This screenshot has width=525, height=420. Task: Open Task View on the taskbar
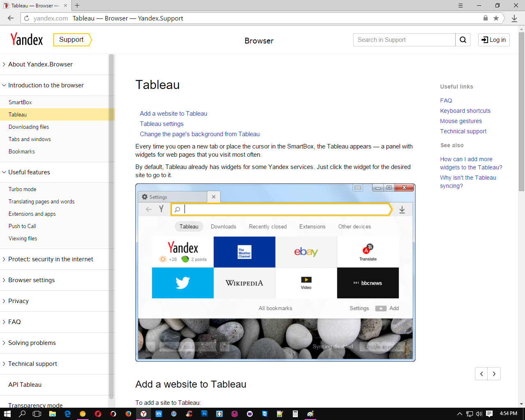coord(37,414)
